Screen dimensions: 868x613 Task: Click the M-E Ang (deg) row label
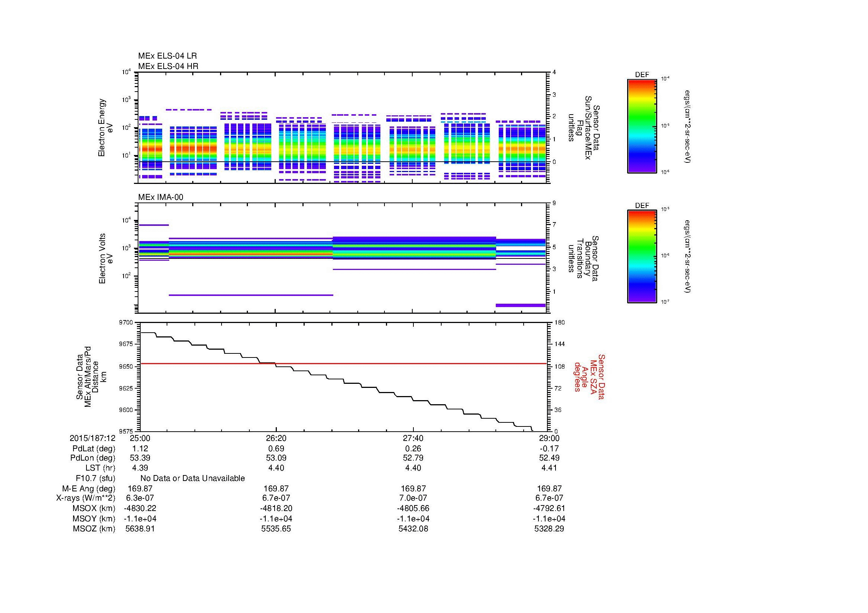coord(89,488)
